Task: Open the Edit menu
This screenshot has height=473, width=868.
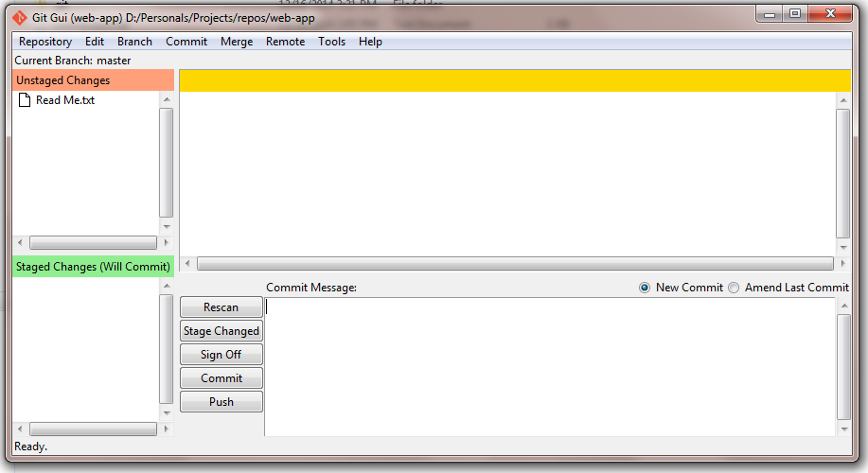Action: point(95,42)
